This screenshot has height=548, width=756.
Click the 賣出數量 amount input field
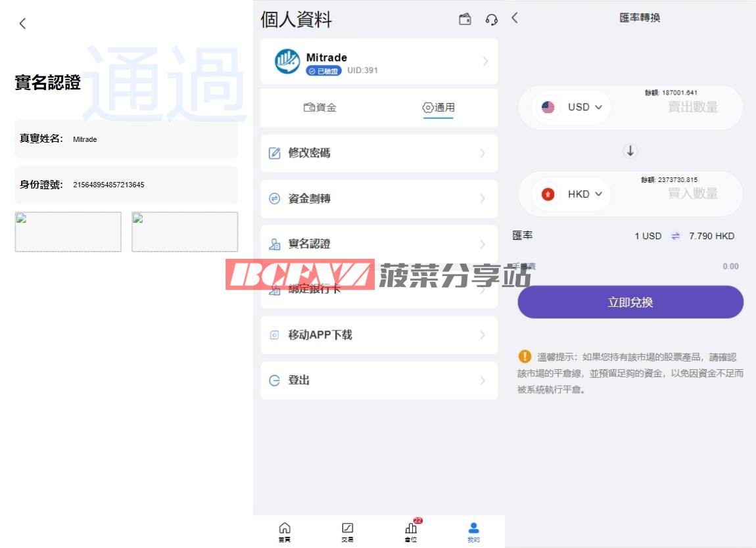(692, 107)
